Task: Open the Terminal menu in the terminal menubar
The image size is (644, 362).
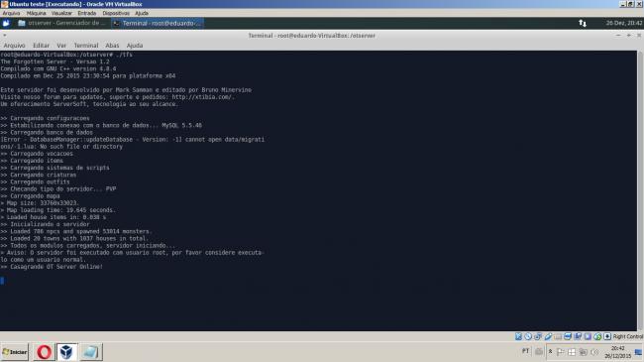Action: coord(86,46)
